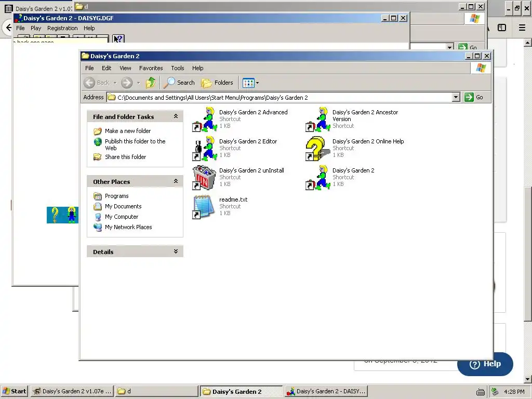The image size is (532, 399).
Task: Open Play menu in DAISYG.DGF window
Action: point(36,28)
